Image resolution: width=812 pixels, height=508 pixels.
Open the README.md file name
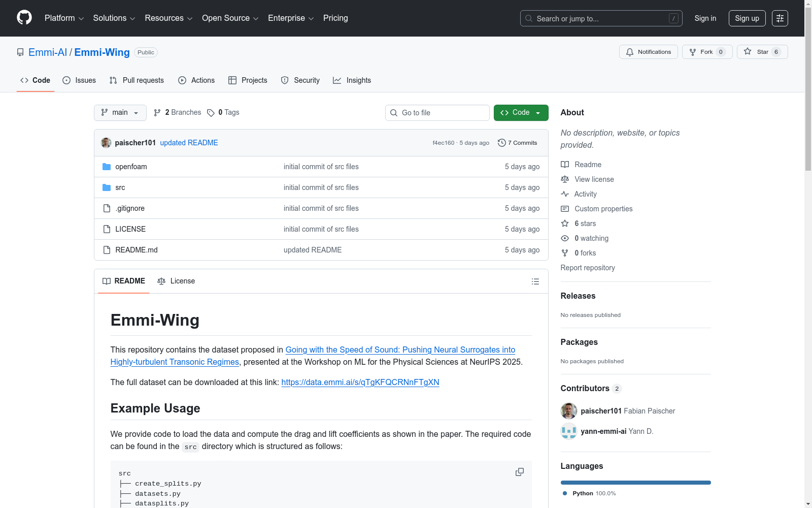pyautogui.click(x=137, y=250)
